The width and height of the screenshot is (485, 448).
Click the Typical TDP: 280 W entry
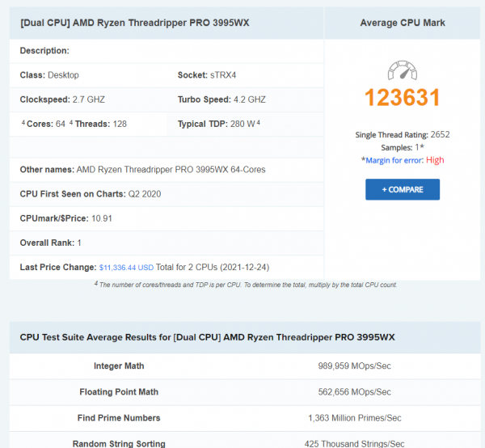[x=219, y=124]
